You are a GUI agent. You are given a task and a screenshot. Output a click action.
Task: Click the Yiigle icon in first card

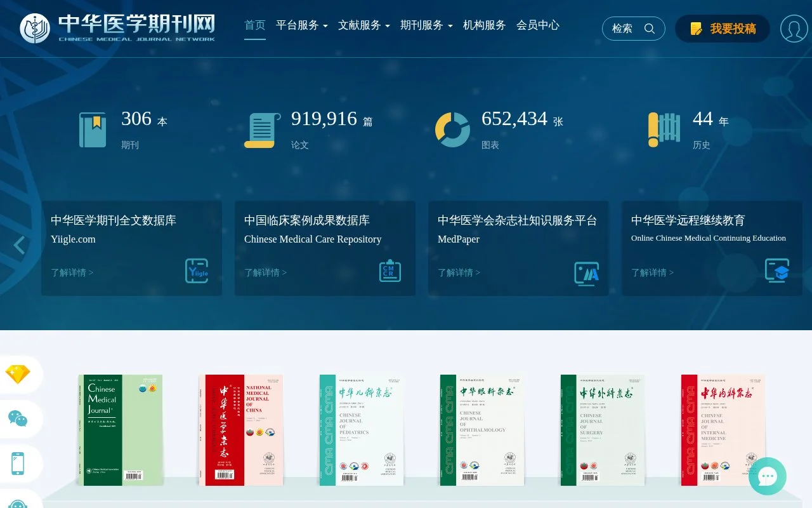[197, 271]
